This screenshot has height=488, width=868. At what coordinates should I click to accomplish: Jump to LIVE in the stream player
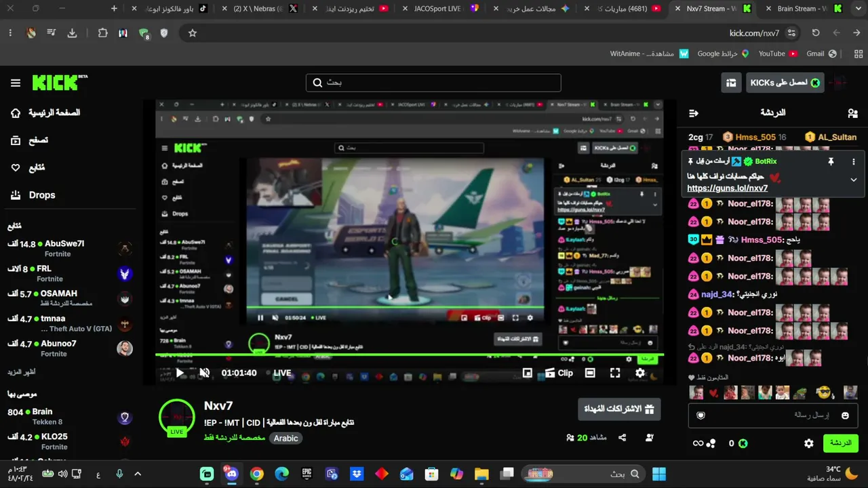278,373
